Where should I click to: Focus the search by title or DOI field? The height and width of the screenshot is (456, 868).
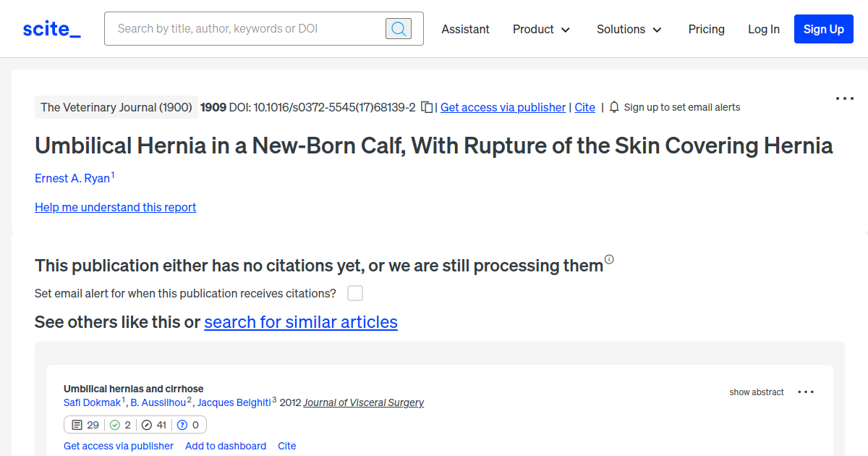(x=246, y=29)
